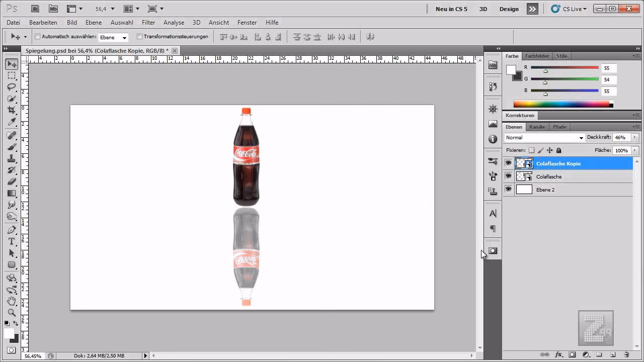Switch to the Kanäle tab
This screenshot has height=362, width=644.
click(x=537, y=127)
